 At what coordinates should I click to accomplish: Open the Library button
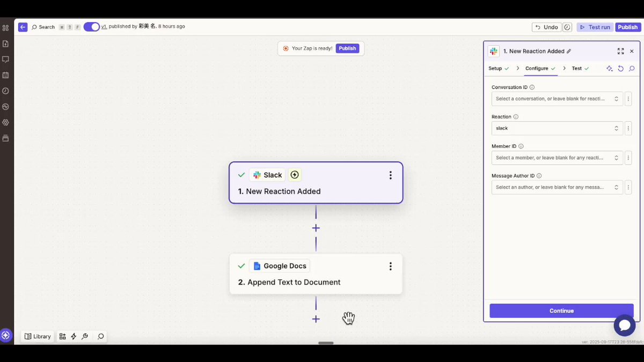(38, 337)
